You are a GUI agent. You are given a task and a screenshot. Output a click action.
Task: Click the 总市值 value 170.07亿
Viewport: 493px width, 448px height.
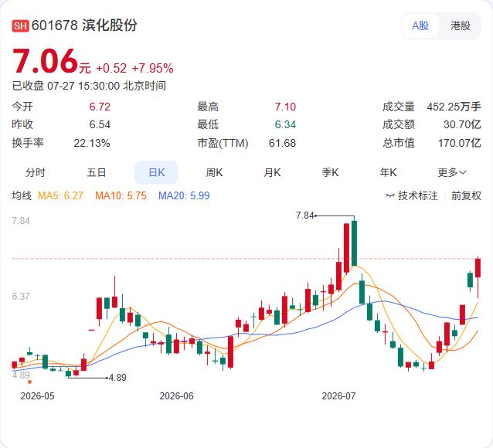460,144
